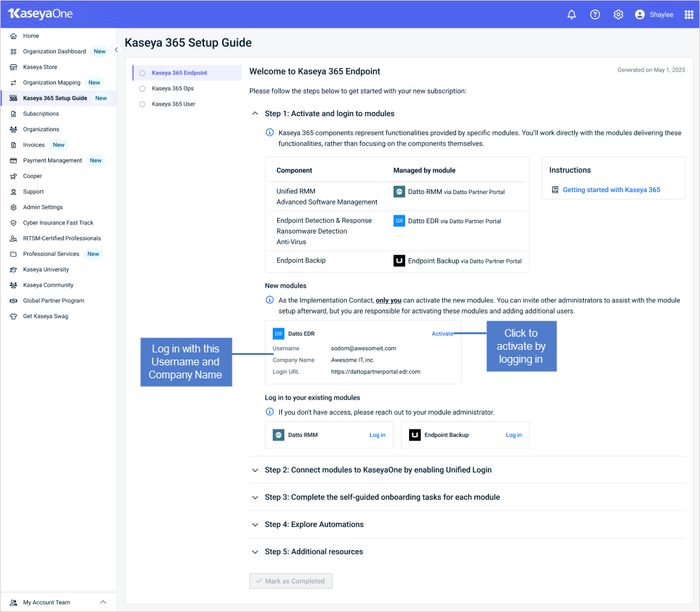Click the Payment Management card icon

pyautogui.click(x=14, y=160)
